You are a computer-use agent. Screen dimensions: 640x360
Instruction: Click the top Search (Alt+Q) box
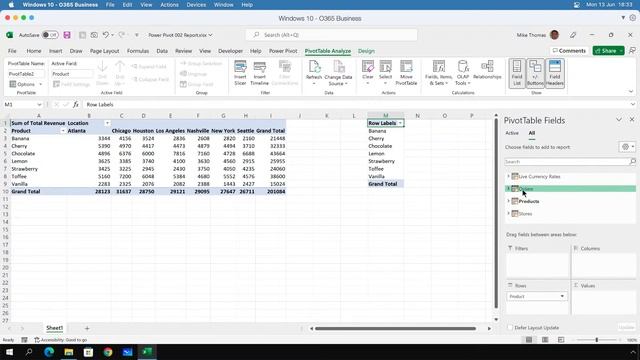(331, 35)
